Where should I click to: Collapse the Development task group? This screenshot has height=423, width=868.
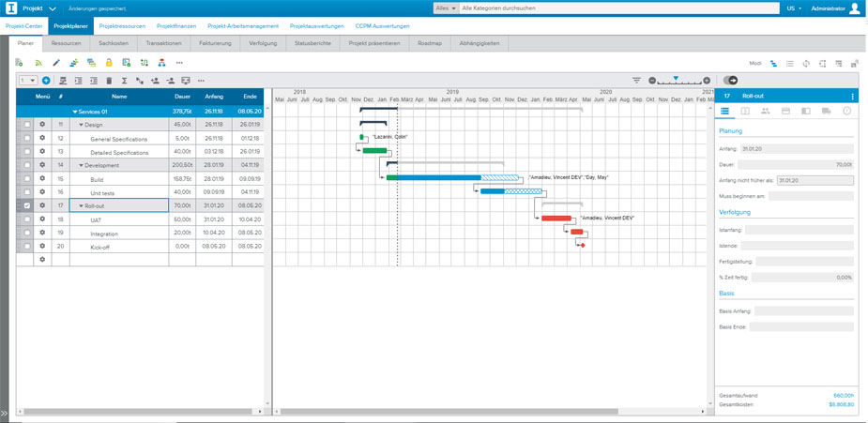[82, 165]
